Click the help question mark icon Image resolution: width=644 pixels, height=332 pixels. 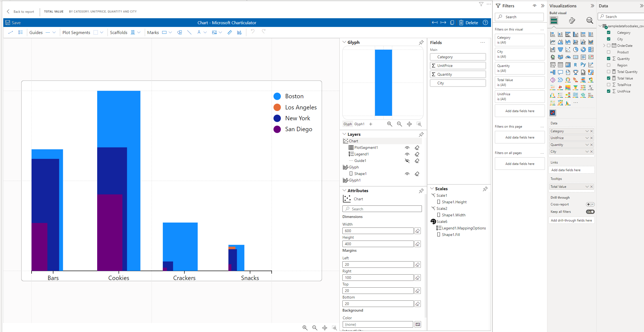pyautogui.click(x=485, y=23)
